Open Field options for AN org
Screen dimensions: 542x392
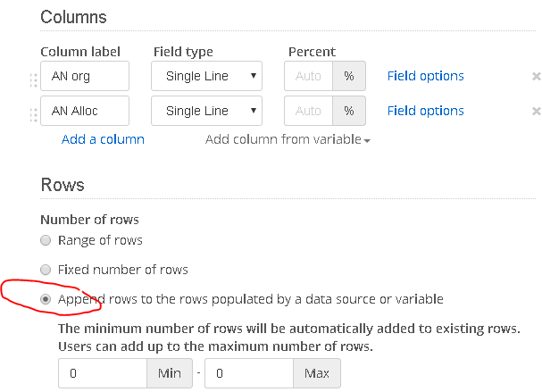click(x=425, y=76)
